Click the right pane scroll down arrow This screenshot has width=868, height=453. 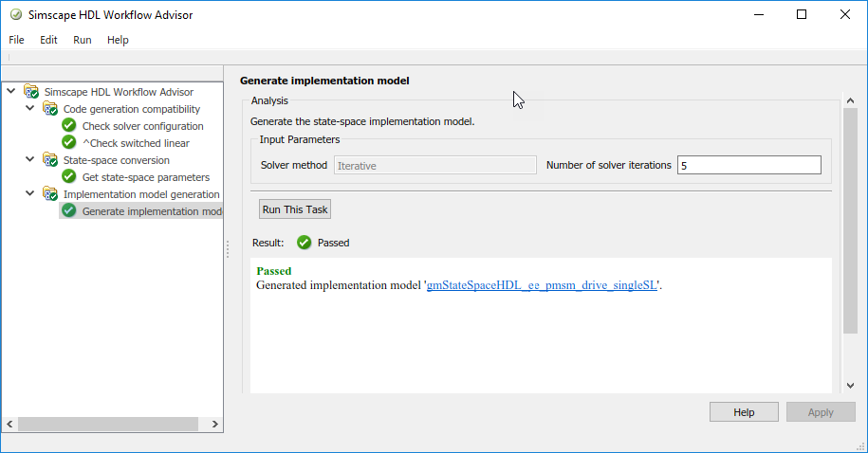[850, 385]
